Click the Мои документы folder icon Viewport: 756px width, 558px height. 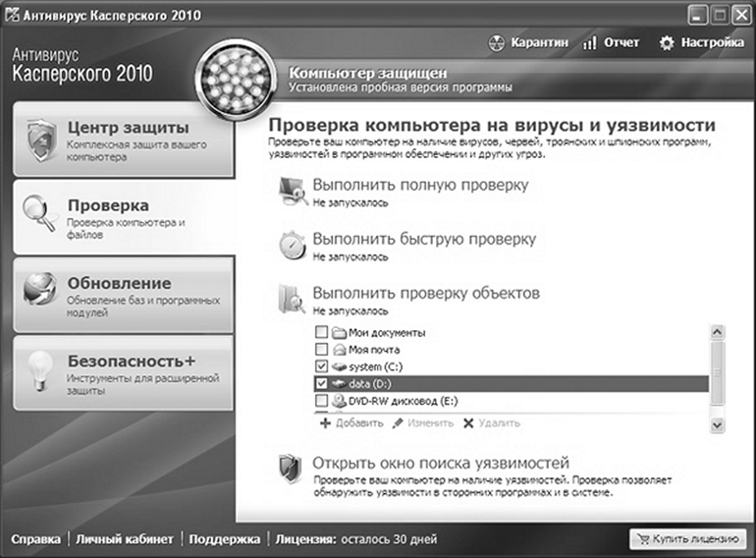340,332
